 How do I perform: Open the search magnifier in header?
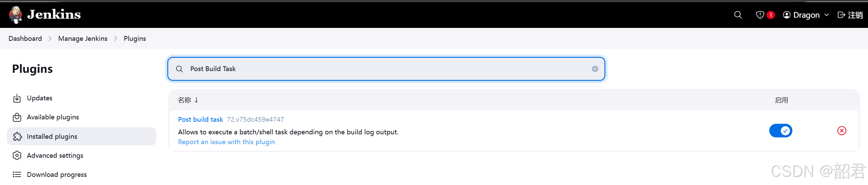(x=738, y=15)
